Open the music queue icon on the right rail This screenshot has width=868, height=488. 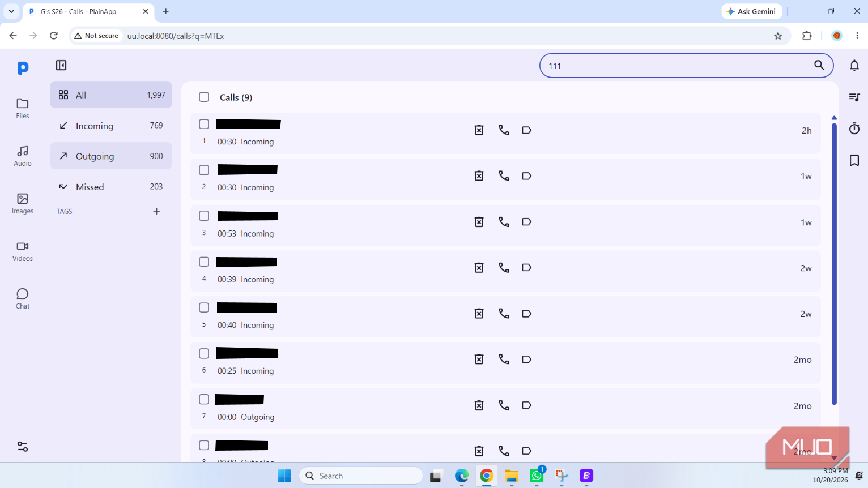pyautogui.click(x=854, y=97)
